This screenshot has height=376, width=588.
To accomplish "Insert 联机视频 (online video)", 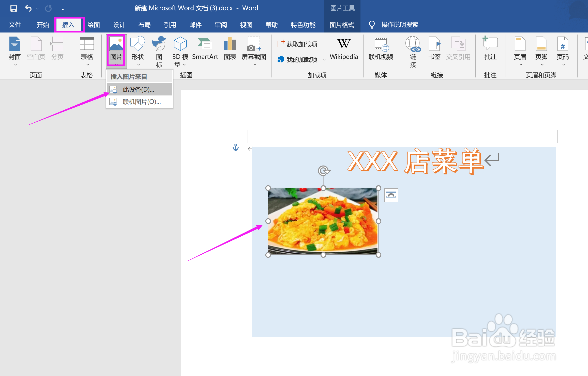I will pos(380,50).
